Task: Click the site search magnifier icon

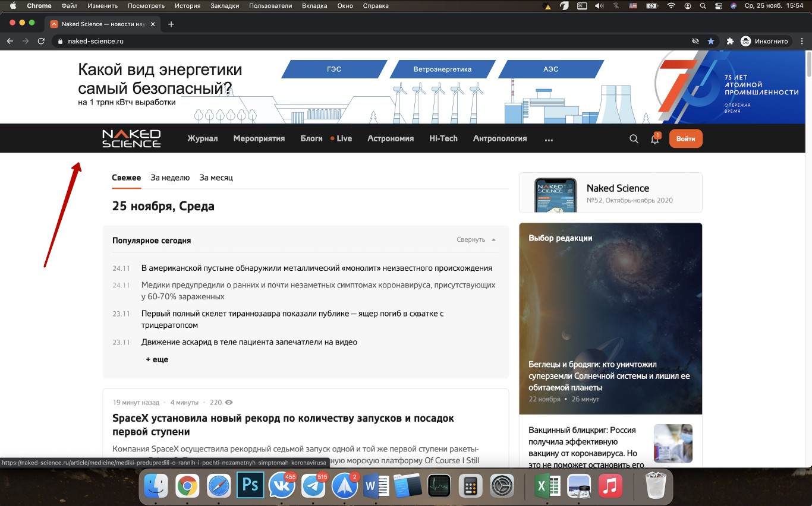Action: coord(634,139)
